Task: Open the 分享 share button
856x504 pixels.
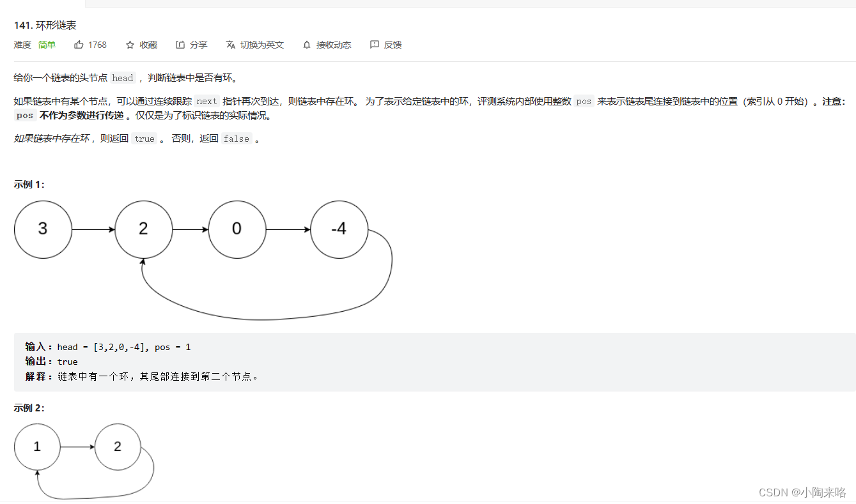Action: pos(192,45)
